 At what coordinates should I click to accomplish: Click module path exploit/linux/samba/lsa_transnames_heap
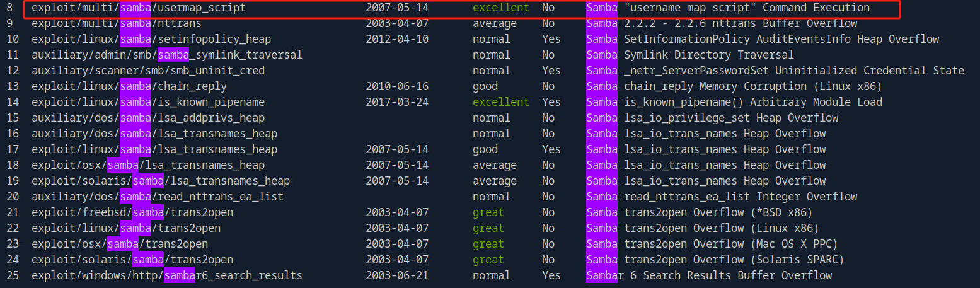click(x=154, y=150)
